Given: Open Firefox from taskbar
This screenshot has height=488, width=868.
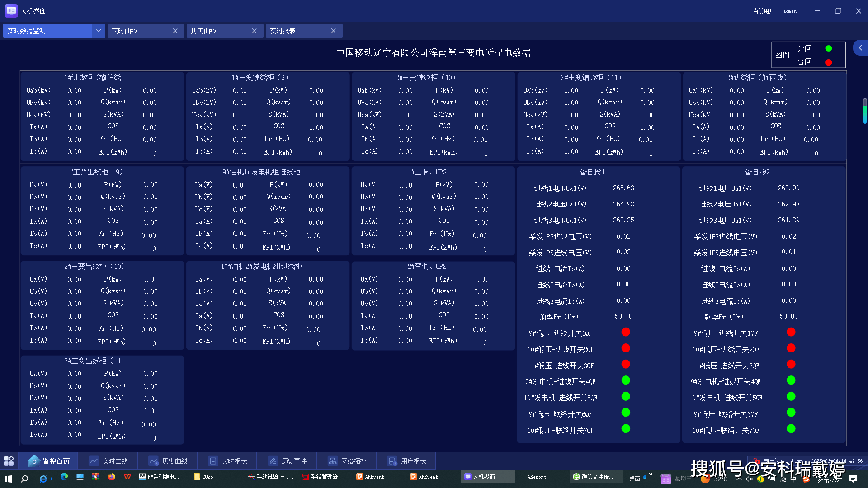Looking at the screenshot, I should 112,477.
